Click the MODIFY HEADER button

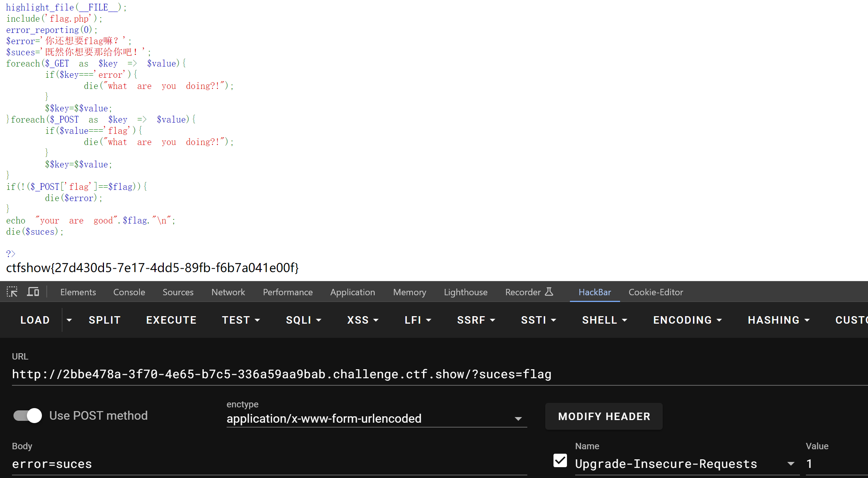click(x=604, y=416)
